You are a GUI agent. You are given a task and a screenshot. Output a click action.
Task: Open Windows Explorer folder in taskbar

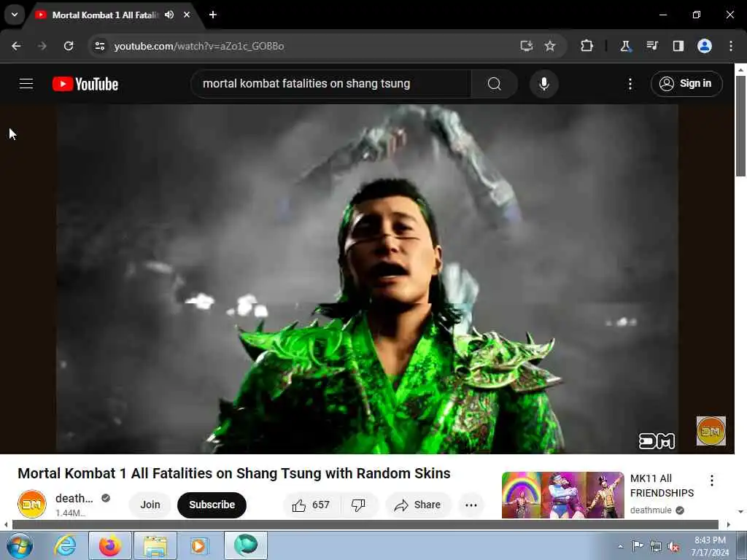(155, 545)
